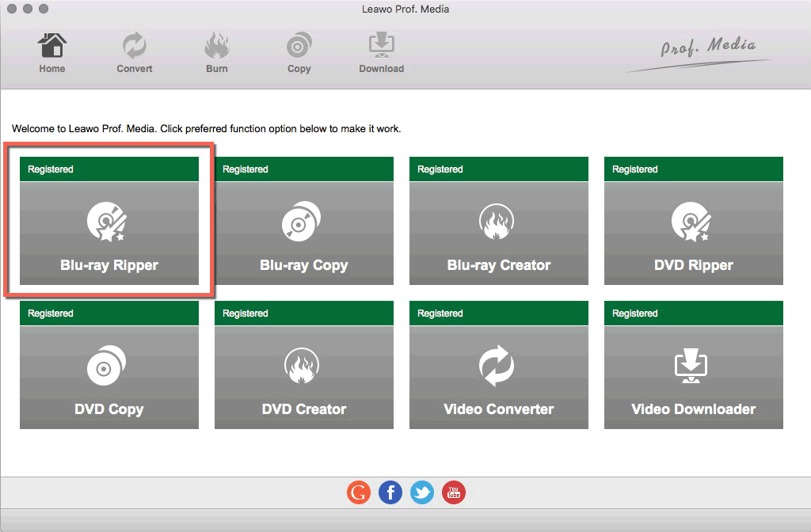Open the Twitter social link

tap(422, 492)
